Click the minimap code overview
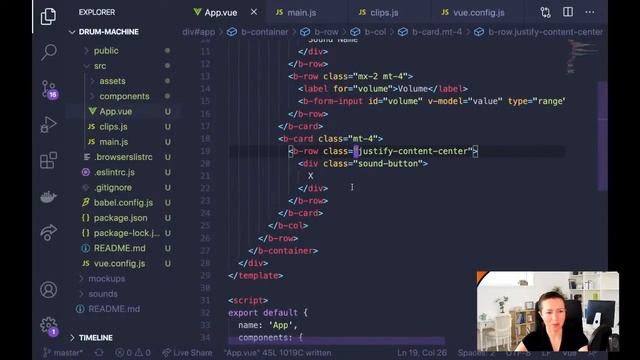 [x=582, y=56]
